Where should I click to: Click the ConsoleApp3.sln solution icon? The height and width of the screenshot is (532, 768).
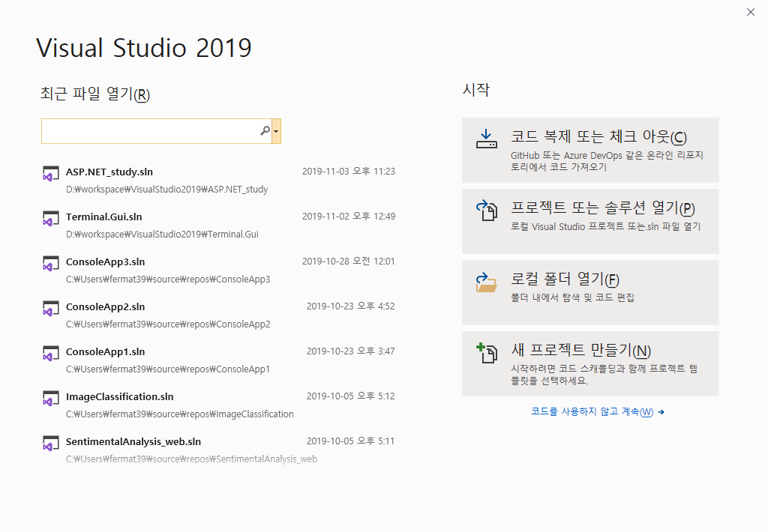point(50,263)
